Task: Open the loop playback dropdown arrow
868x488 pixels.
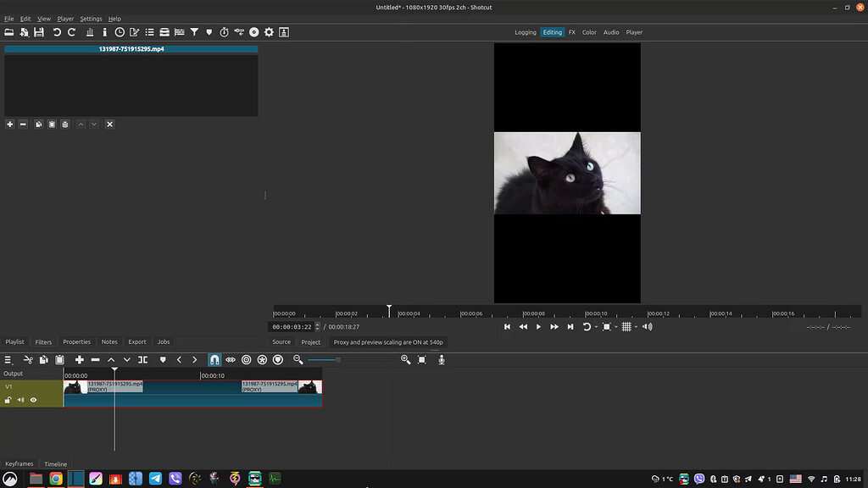Action: 596,326
